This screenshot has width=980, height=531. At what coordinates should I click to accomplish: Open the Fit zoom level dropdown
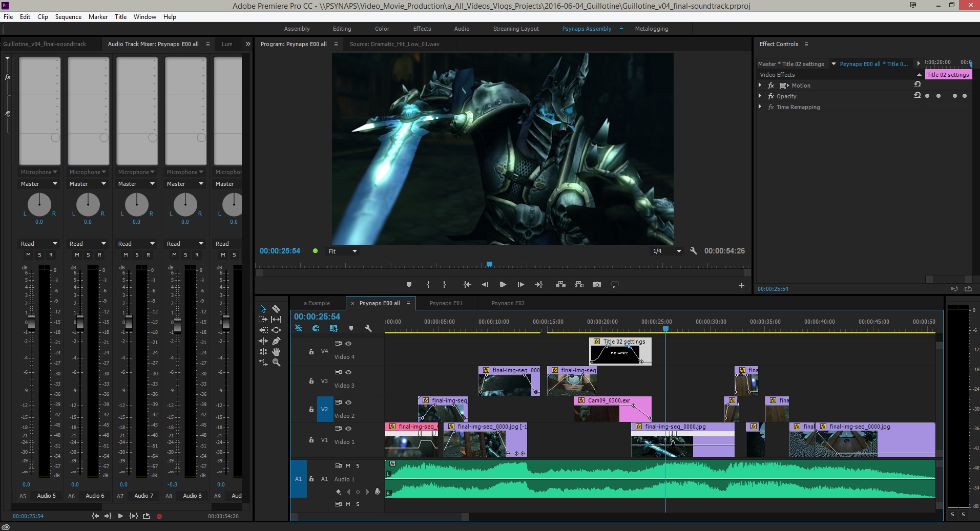click(342, 251)
